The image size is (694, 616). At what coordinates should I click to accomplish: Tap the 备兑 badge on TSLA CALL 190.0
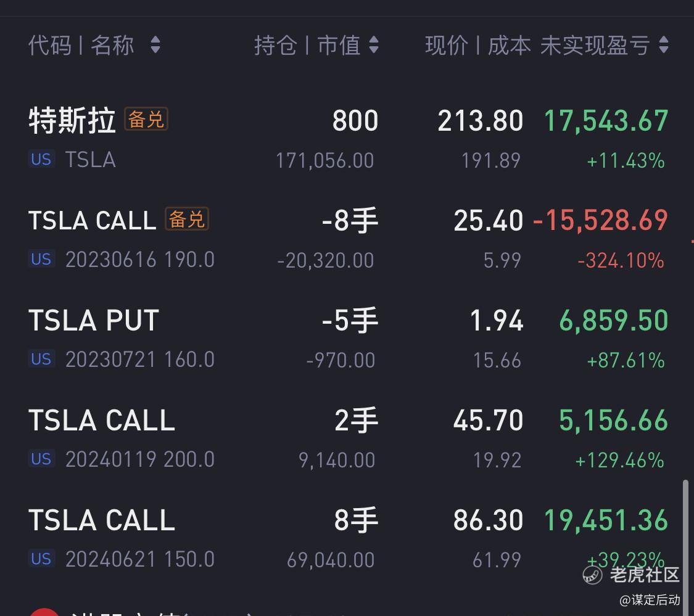187,219
